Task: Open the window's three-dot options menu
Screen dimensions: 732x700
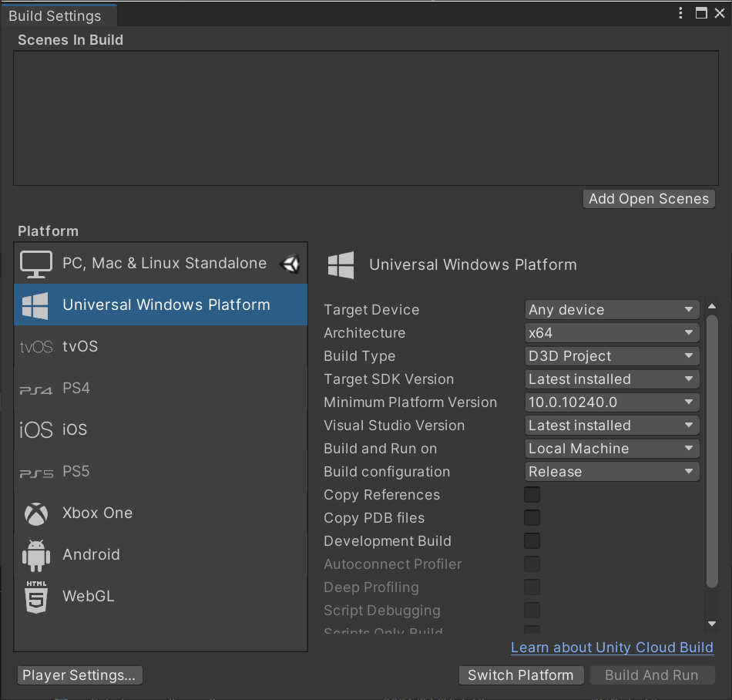Action: (680, 13)
